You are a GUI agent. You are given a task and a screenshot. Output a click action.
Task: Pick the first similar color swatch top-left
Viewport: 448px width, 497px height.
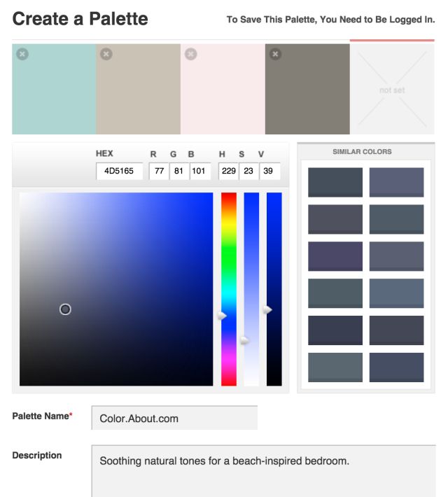point(335,182)
